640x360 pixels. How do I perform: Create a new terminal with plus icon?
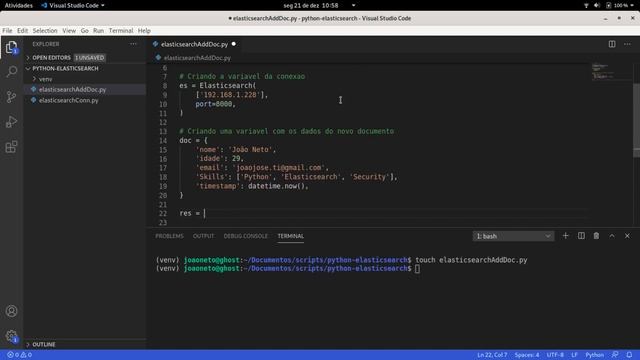coord(565,236)
